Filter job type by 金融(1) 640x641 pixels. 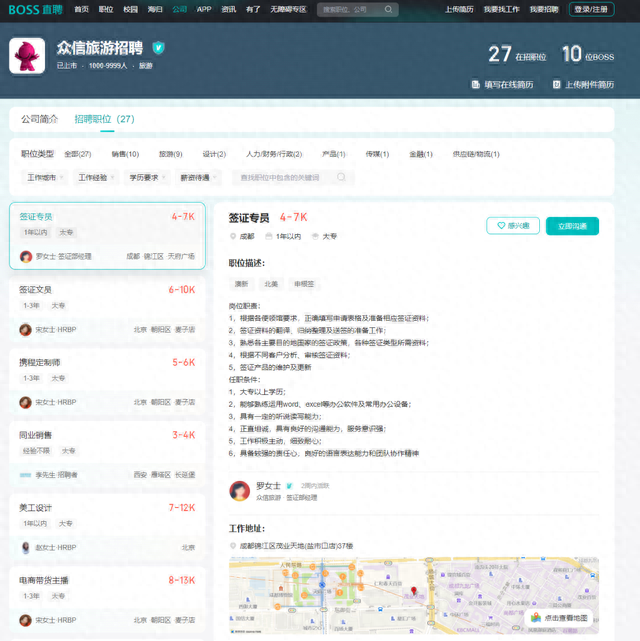421,154
